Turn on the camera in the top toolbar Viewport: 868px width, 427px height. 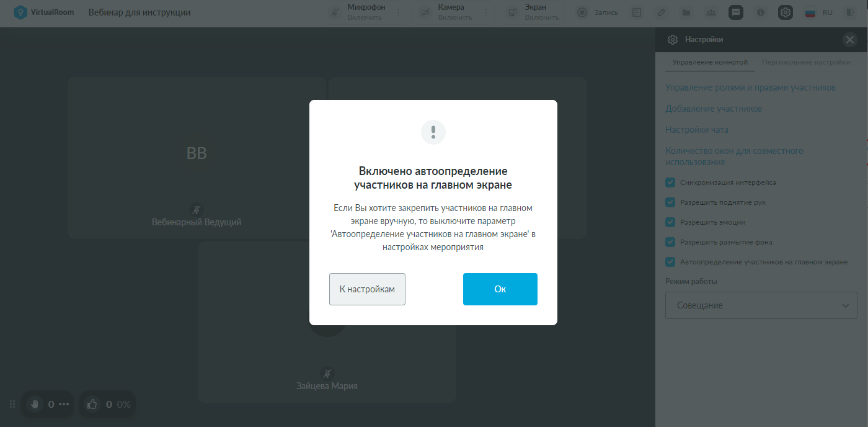[x=454, y=12]
